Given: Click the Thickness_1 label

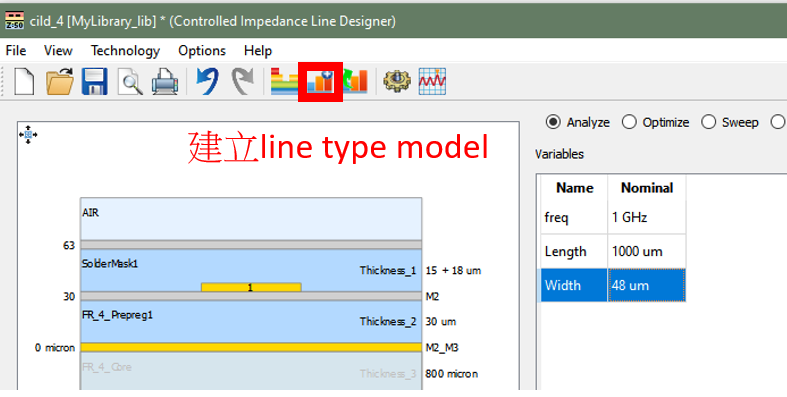Looking at the screenshot, I should pos(387,271).
